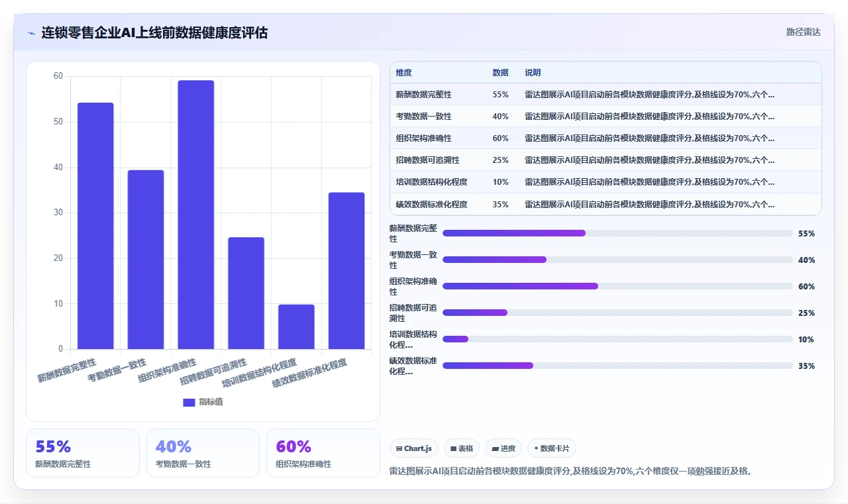Click the 说明 column header
Viewport: 848px width, 504px height.
[x=533, y=73]
